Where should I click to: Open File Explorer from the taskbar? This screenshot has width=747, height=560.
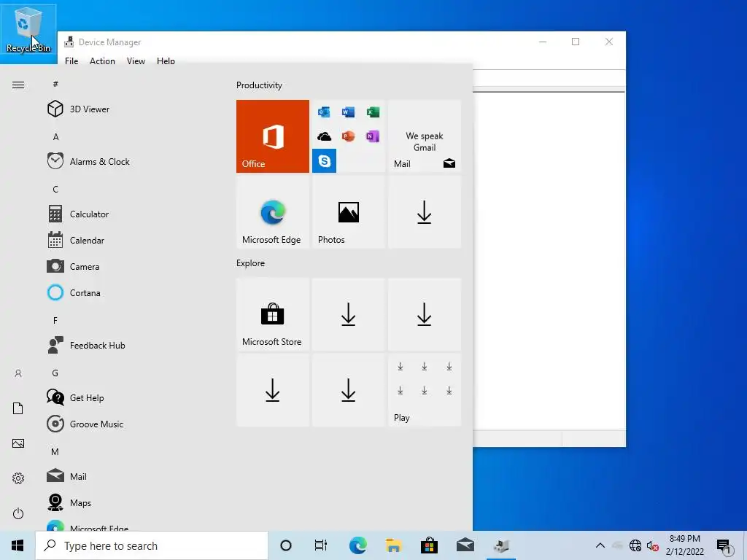pyautogui.click(x=393, y=545)
